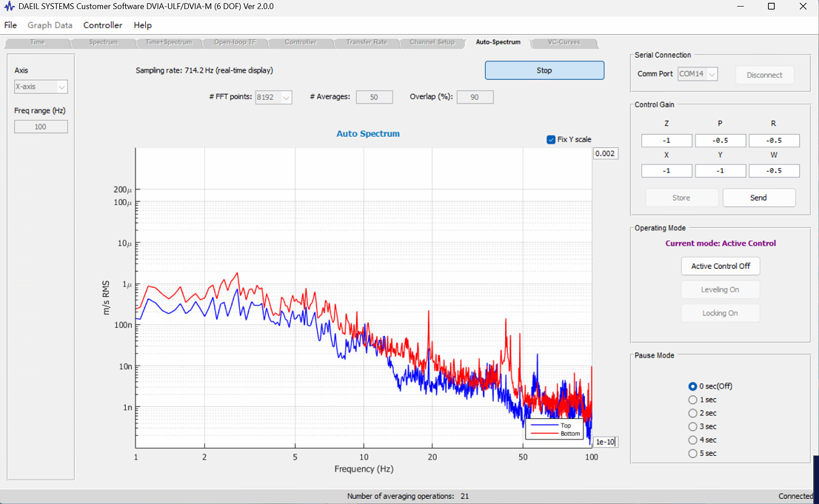Click the DAEIL SYSTEMS app icon in title bar
The image size is (819, 504).
point(9,6)
